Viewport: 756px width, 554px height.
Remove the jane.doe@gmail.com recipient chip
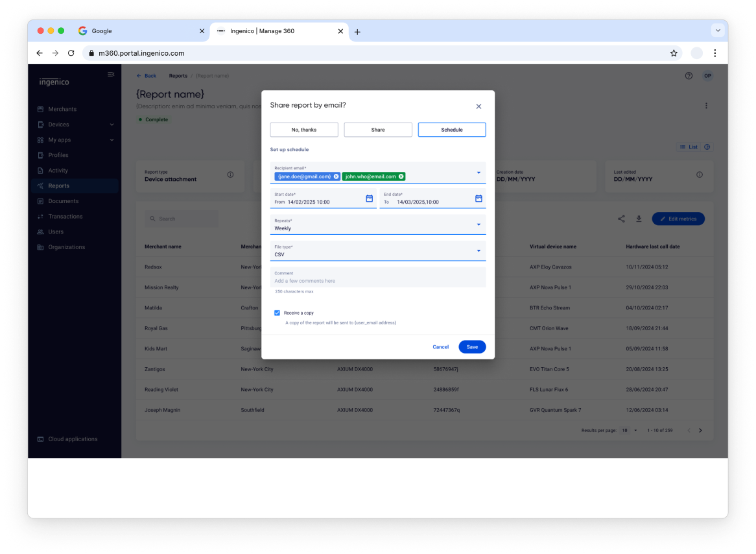click(336, 176)
